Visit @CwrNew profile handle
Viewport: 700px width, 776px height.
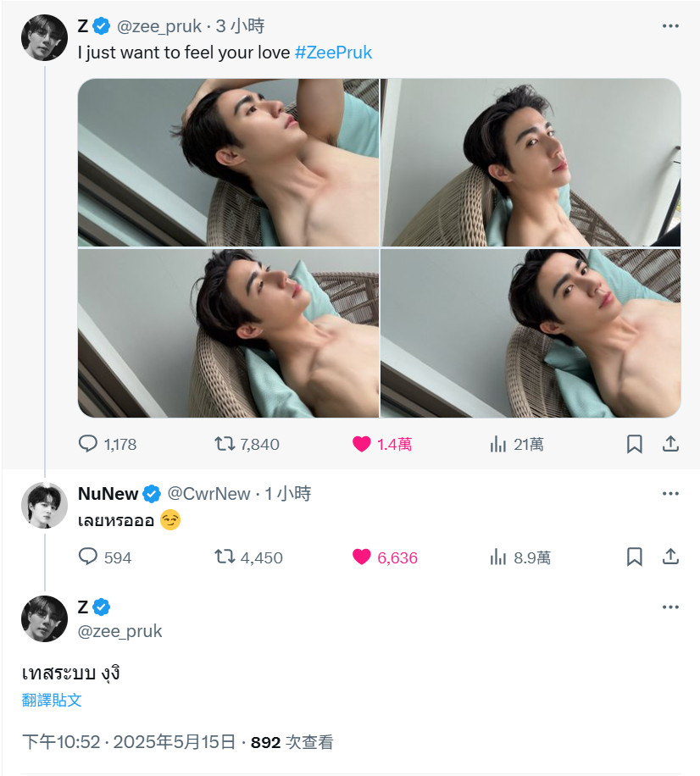click(x=209, y=493)
